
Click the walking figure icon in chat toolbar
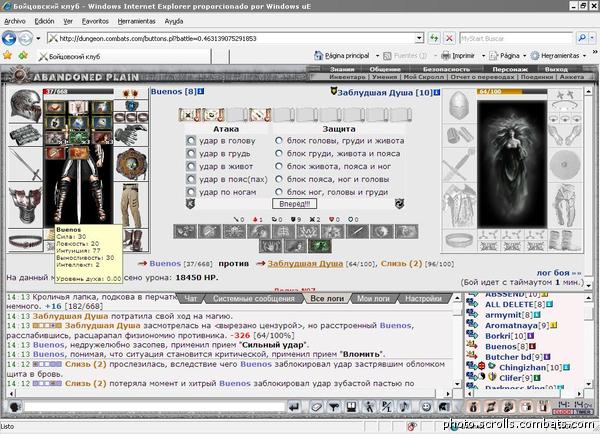coord(369,407)
